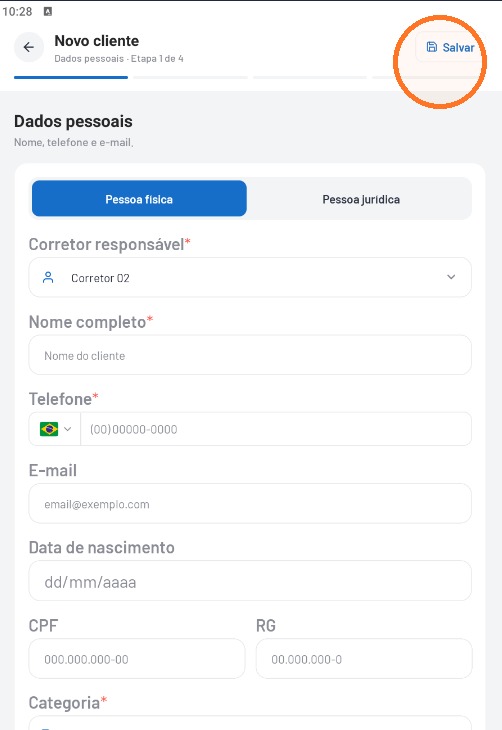
Task: Click the first blue progress step bar
Action: pyautogui.click(x=71, y=77)
